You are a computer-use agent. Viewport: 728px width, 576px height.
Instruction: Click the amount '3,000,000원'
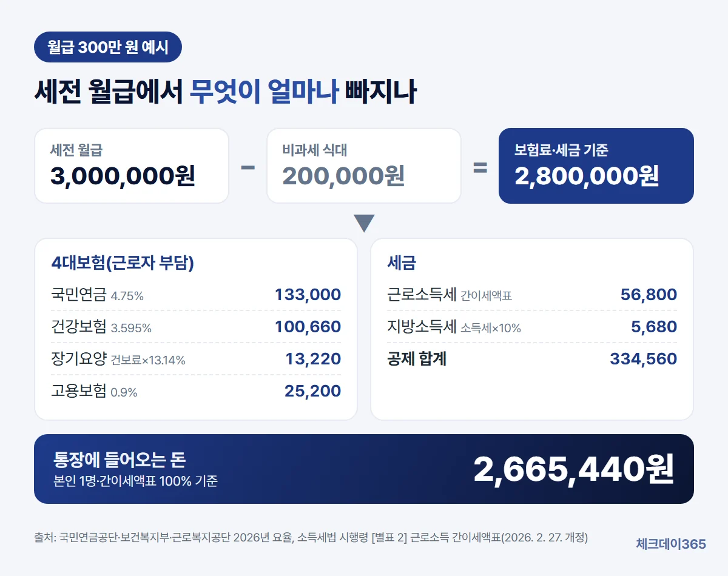point(123,176)
